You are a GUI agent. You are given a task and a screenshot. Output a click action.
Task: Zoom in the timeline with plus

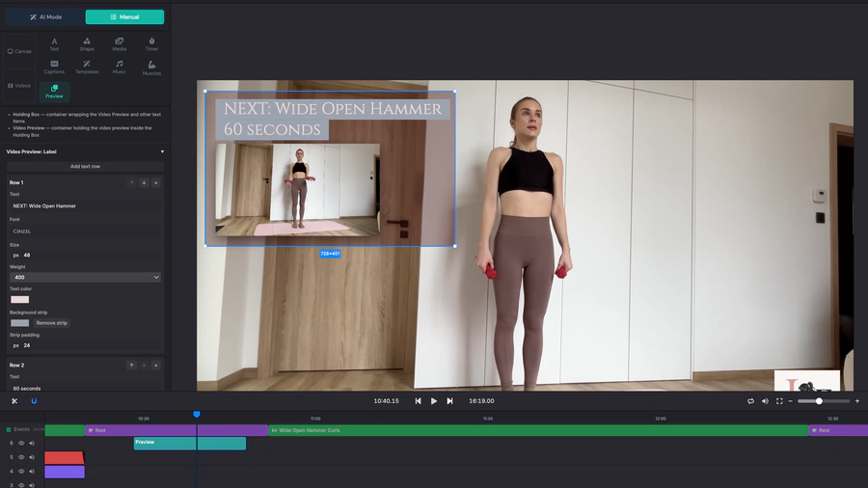point(857,401)
